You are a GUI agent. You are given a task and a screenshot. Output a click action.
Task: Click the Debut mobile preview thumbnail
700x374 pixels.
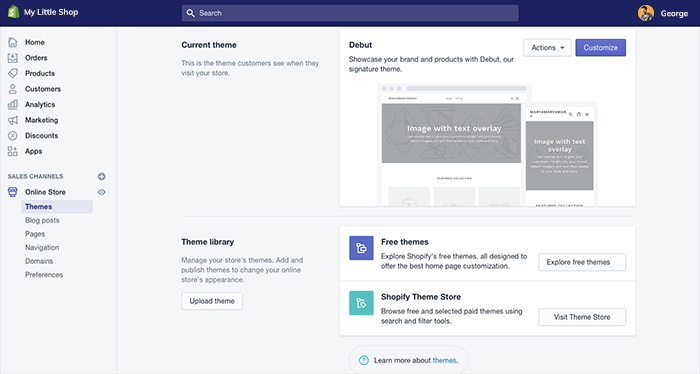click(x=561, y=155)
